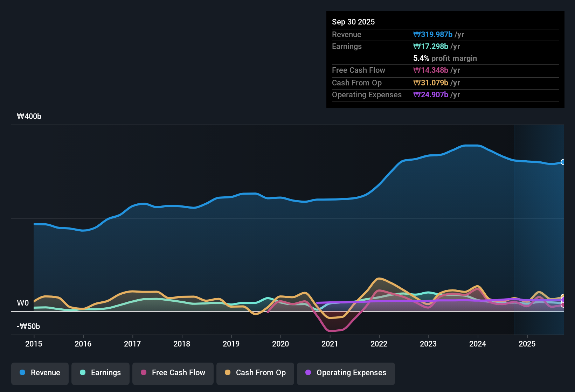Click the vertical forecast divider line on the chart
Viewport: 575px width, 392px height.
pyautogui.click(x=515, y=227)
